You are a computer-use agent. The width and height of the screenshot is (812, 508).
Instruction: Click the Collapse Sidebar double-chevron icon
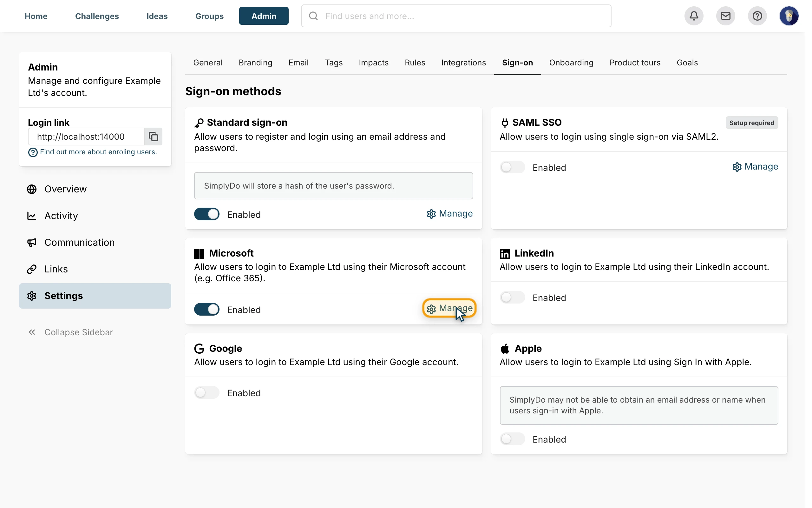pyautogui.click(x=32, y=332)
